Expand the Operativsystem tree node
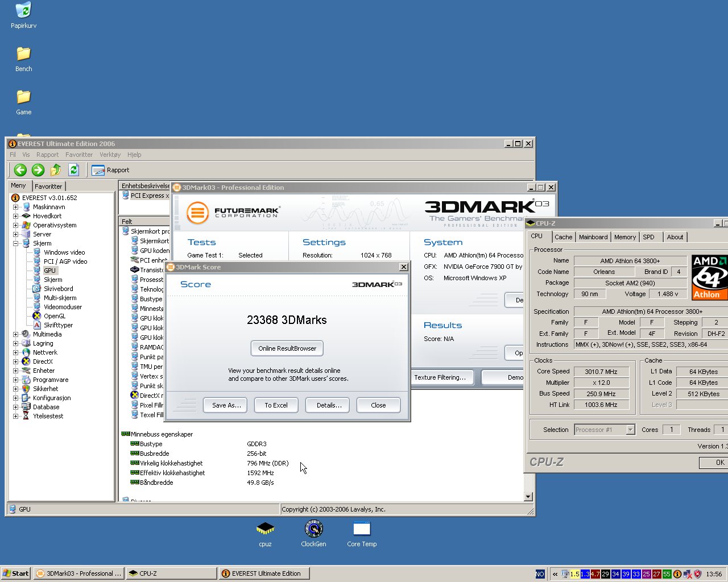The image size is (728, 582). pyautogui.click(x=16, y=225)
